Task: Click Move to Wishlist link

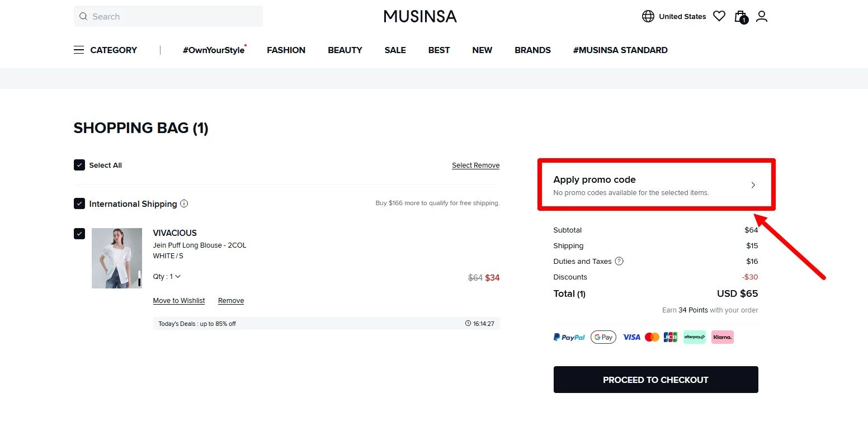Action: pyautogui.click(x=179, y=301)
